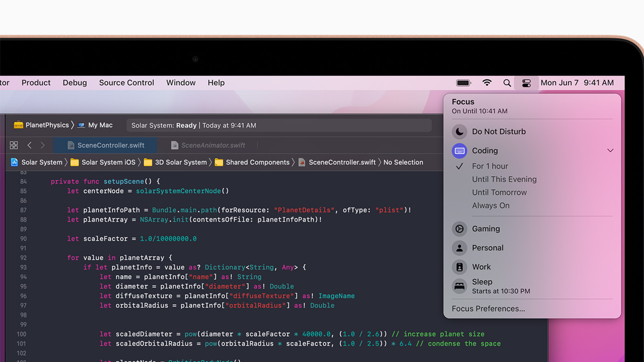The image size is (644, 362).
Task: Toggle the Coding focus keyboard icon
Action: coord(459,151)
